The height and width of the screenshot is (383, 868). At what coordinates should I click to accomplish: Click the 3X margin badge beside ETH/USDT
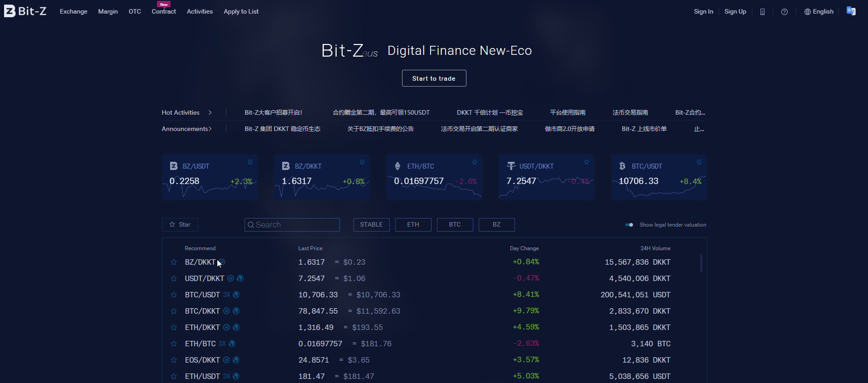point(226,376)
